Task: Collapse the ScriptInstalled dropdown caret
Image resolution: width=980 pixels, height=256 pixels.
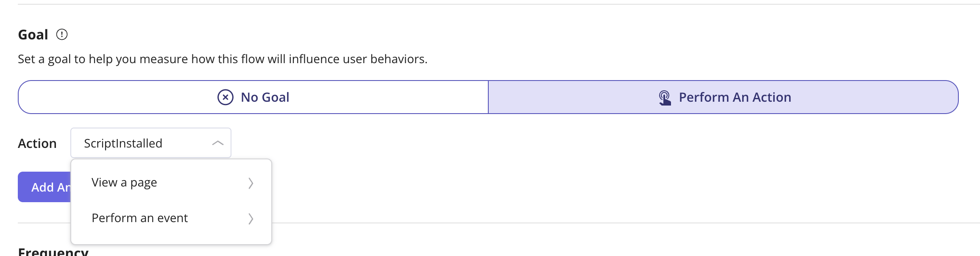Action: click(217, 143)
